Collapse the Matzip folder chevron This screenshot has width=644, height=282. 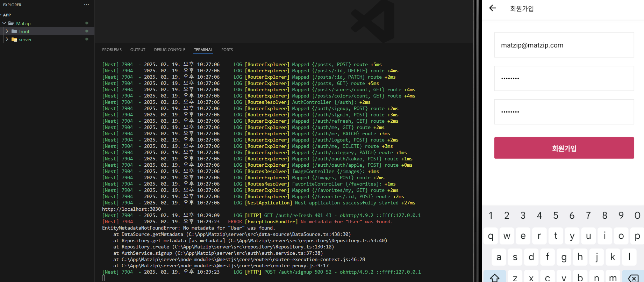click(4, 23)
